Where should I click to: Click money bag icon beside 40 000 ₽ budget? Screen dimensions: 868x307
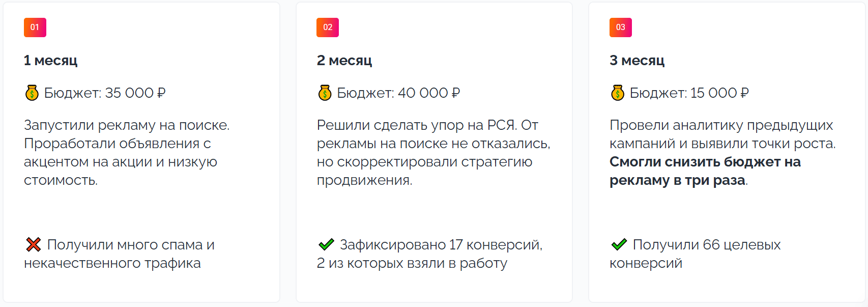pyautogui.click(x=325, y=93)
